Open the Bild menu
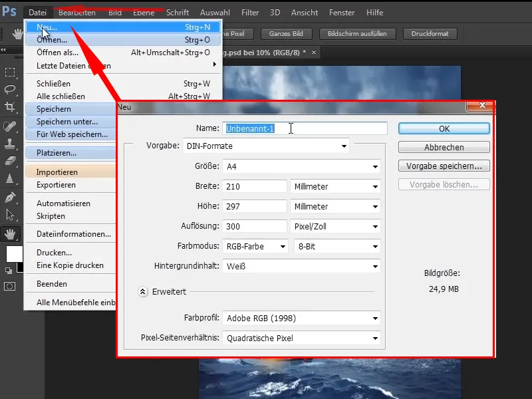The width and height of the screenshot is (532, 399). pos(115,13)
